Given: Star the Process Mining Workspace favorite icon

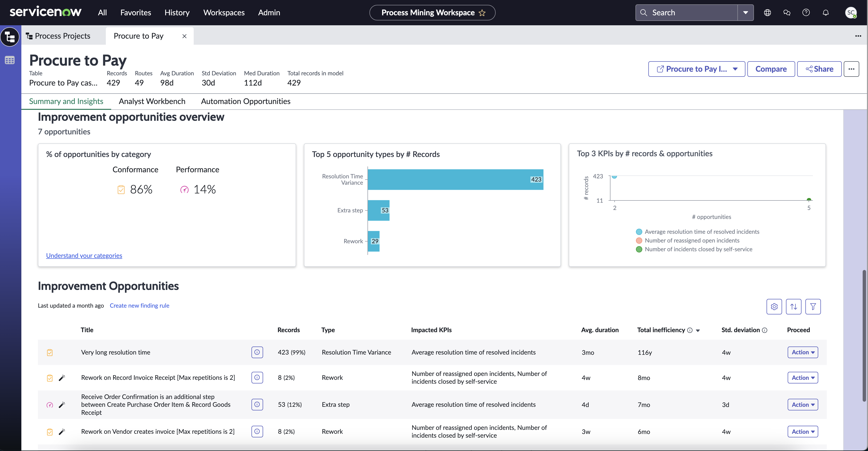Looking at the screenshot, I should (x=482, y=13).
